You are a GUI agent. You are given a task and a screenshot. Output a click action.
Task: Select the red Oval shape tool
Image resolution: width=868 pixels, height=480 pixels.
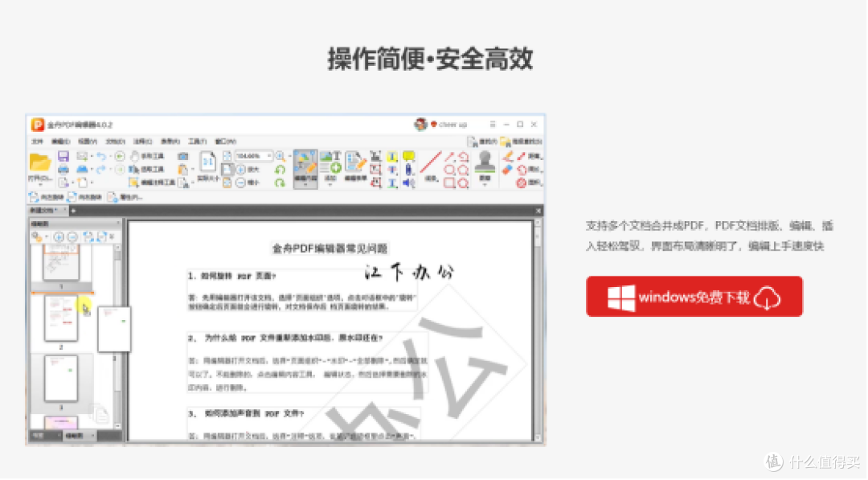pyautogui.click(x=449, y=170)
